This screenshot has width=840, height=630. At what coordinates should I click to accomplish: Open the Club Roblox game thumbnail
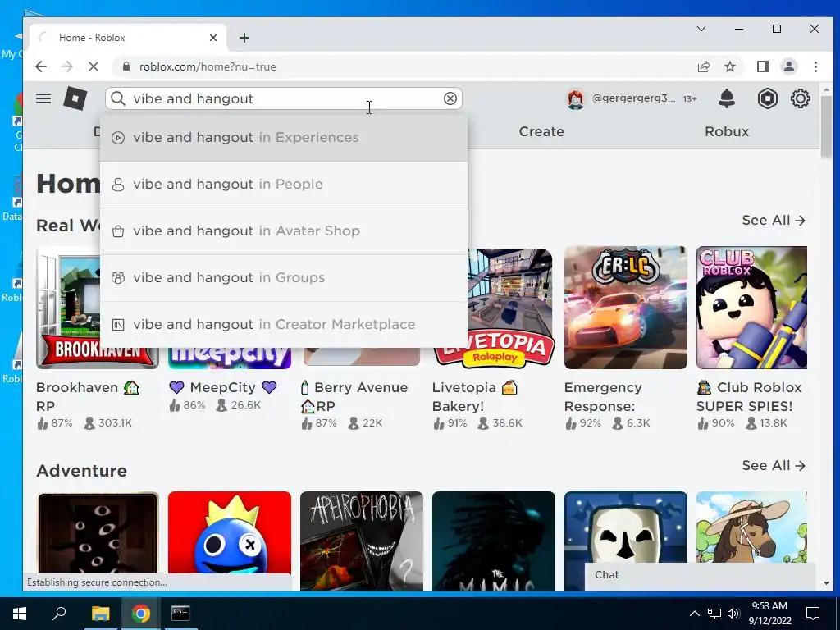click(751, 308)
